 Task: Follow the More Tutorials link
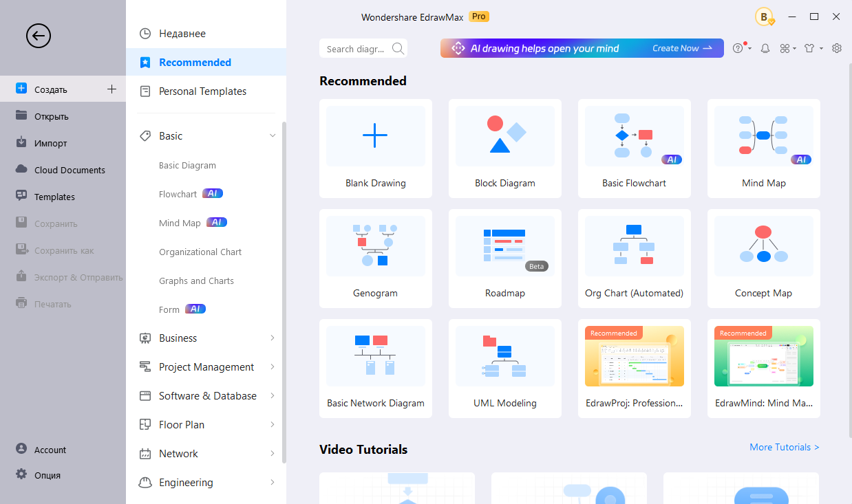pos(784,447)
